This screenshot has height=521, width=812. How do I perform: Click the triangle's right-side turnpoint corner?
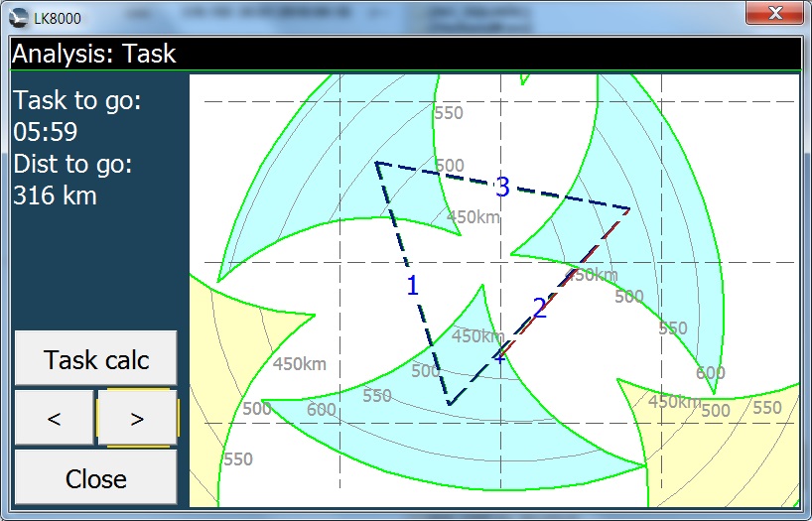(x=629, y=208)
